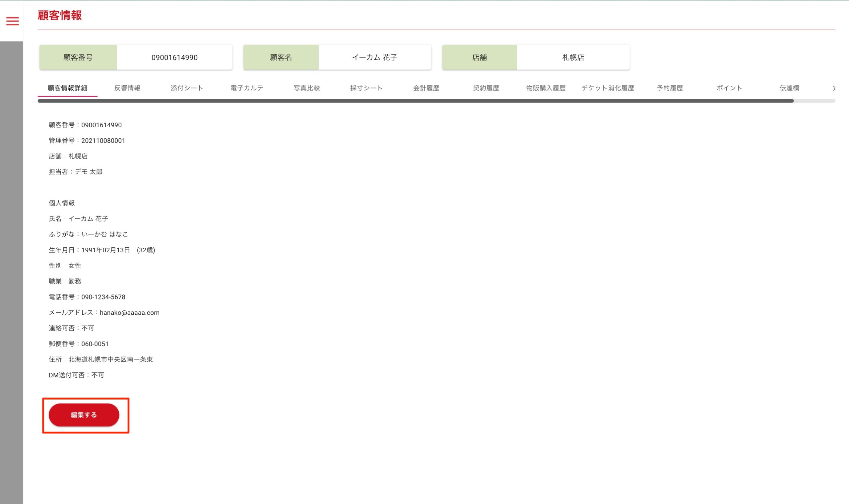The width and height of the screenshot is (849, 504).
Task: Open the 伝達欄 tab
Action: click(789, 88)
